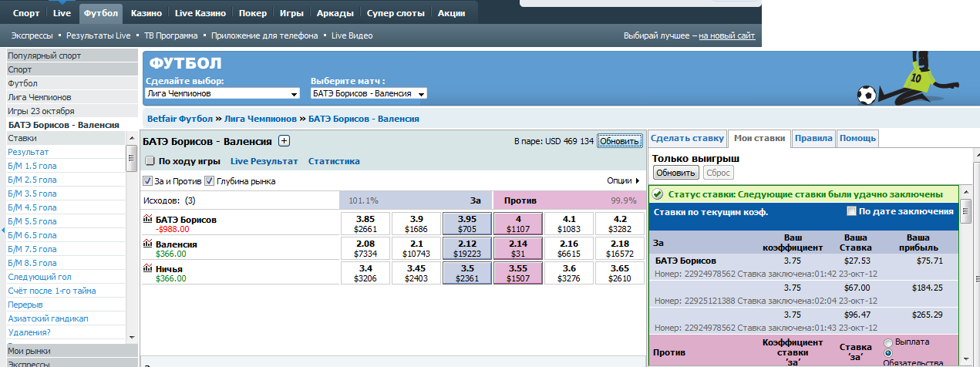Click Лига Чемпионов breadcrumb
This screenshot has height=367, width=980.
(x=261, y=119)
